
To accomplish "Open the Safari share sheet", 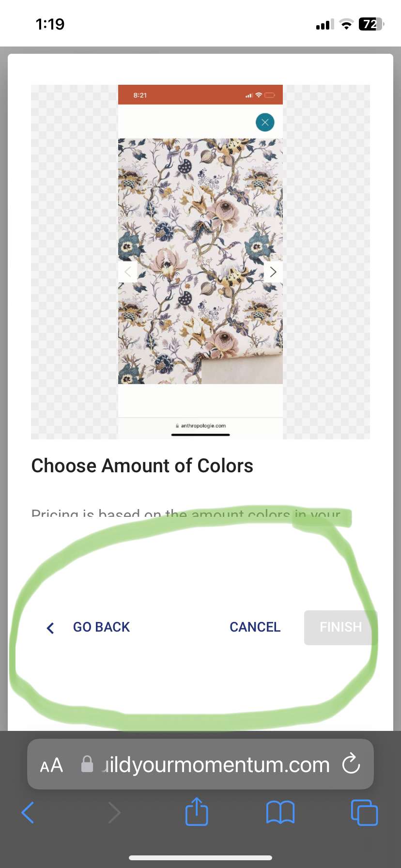I will pyautogui.click(x=197, y=812).
